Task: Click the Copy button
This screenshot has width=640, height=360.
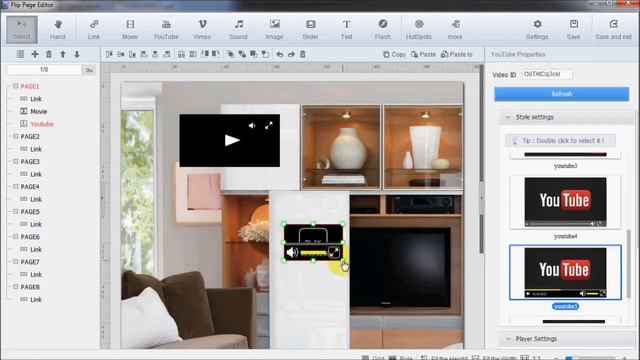Action: pos(394,54)
